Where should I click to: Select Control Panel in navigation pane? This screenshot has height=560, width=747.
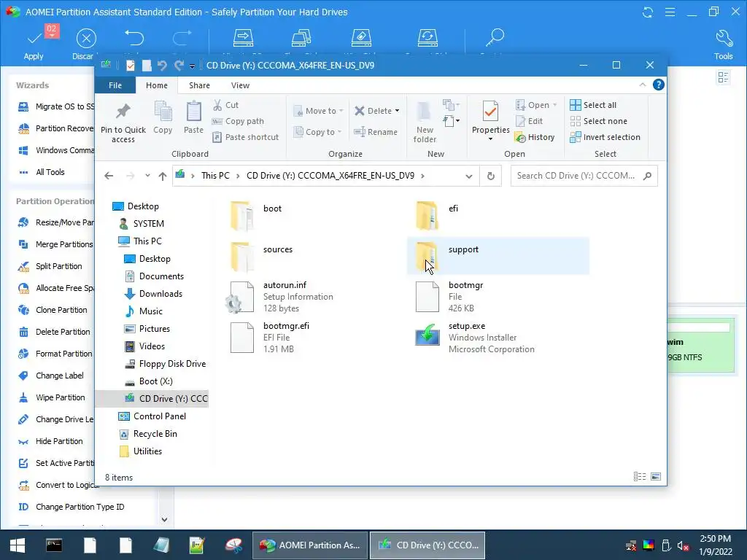tap(160, 416)
